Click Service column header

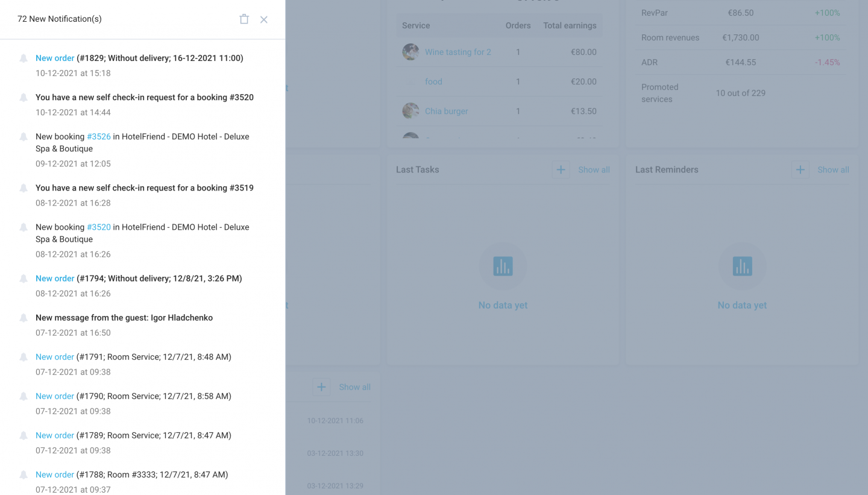[x=416, y=25]
